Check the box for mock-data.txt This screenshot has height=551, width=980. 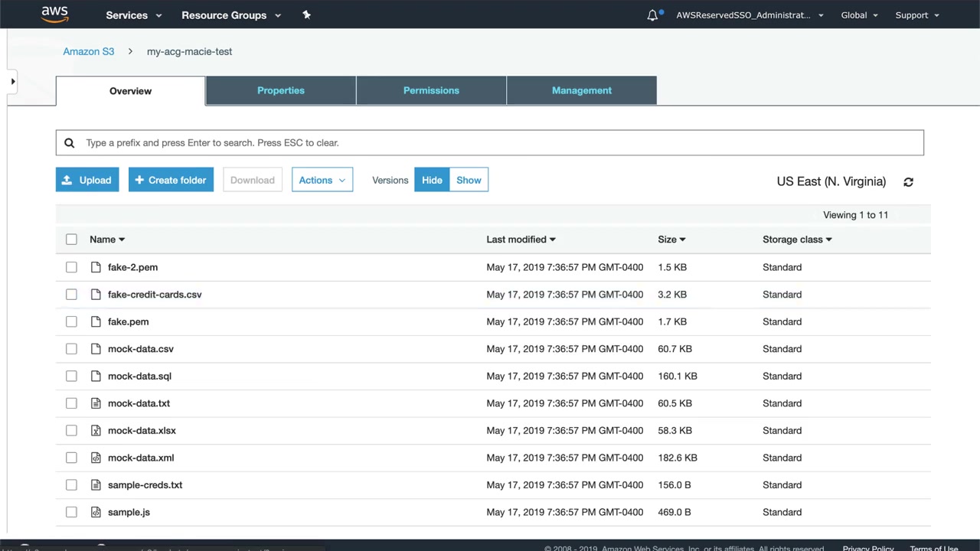(x=71, y=403)
